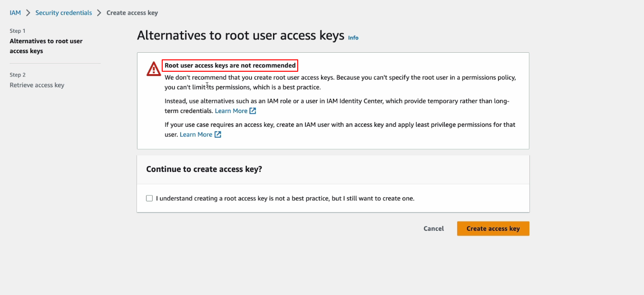Click the 'Alternatives to root user access keys' page heading
The width and height of the screenshot is (644, 295).
click(240, 36)
